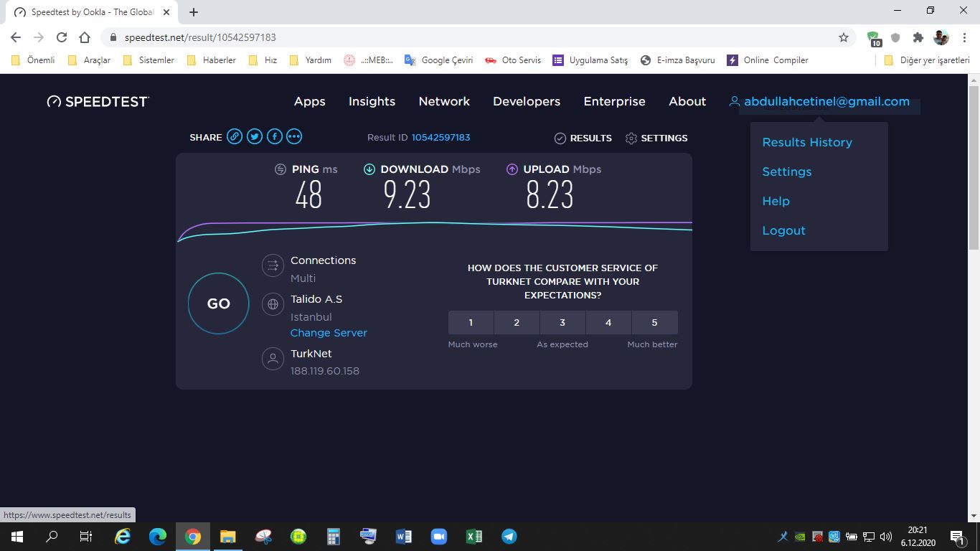The width and height of the screenshot is (980, 551).
Task: Open the Chrome profile avatar
Action: (941, 37)
